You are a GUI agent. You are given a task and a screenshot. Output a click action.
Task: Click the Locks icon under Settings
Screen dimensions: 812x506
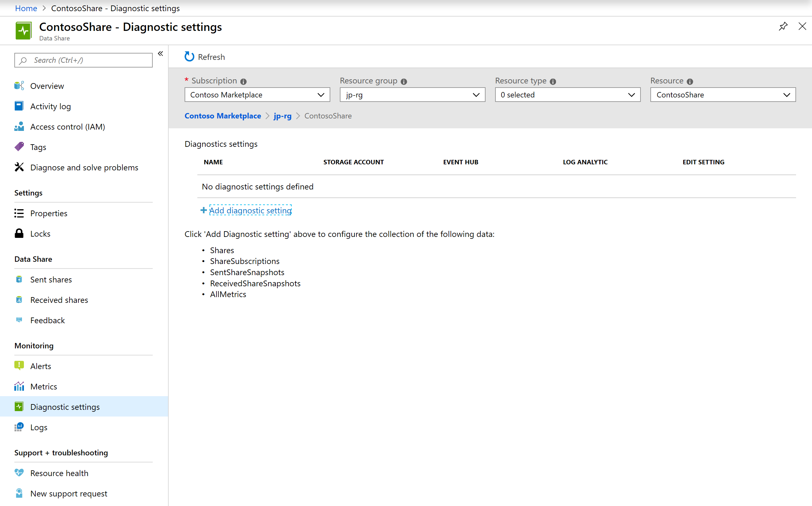(x=19, y=233)
